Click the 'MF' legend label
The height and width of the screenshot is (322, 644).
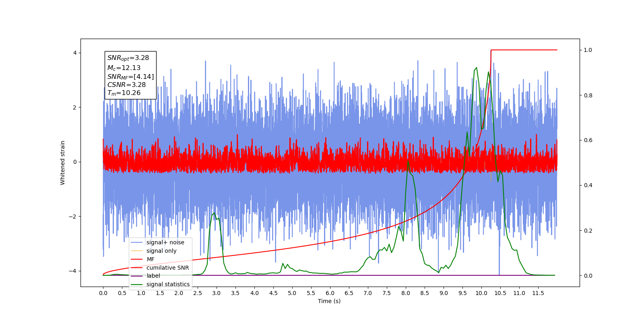click(151, 259)
